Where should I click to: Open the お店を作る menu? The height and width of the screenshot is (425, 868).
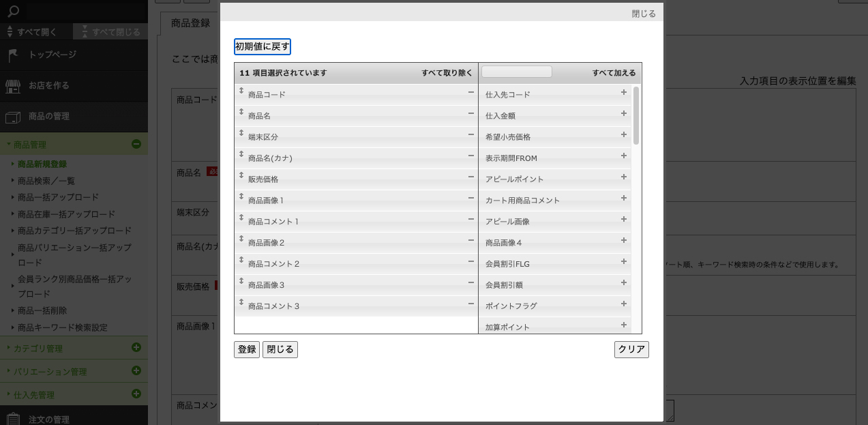(x=48, y=86)
